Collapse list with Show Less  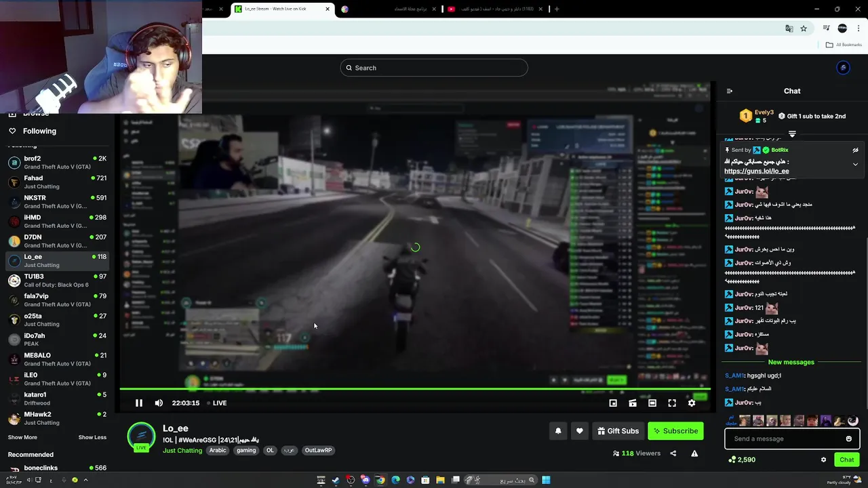coord(92,437)
